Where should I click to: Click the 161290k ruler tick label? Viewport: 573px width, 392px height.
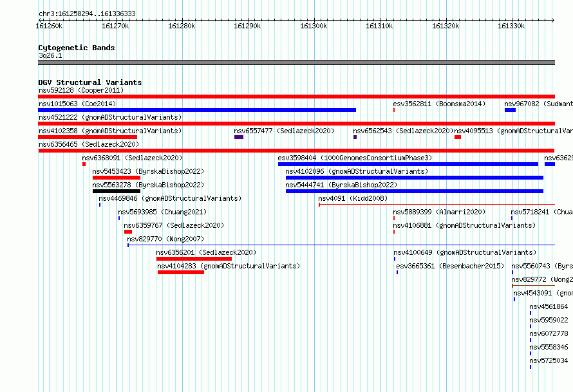(x=247, y=26)
